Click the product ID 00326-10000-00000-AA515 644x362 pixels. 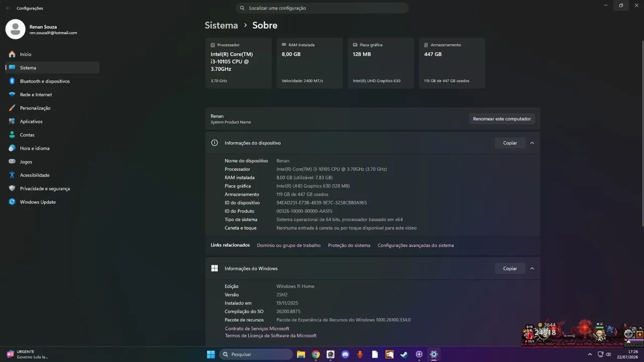pyautogui.click(x=304, y=211)
